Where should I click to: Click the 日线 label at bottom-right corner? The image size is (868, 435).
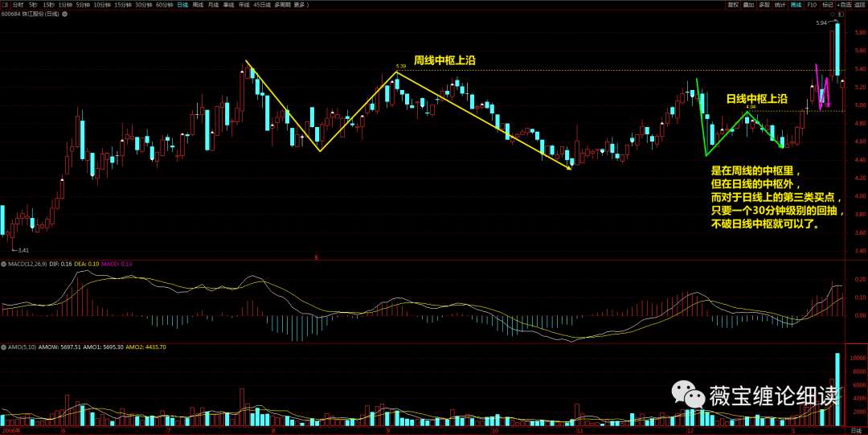point(856,430)
